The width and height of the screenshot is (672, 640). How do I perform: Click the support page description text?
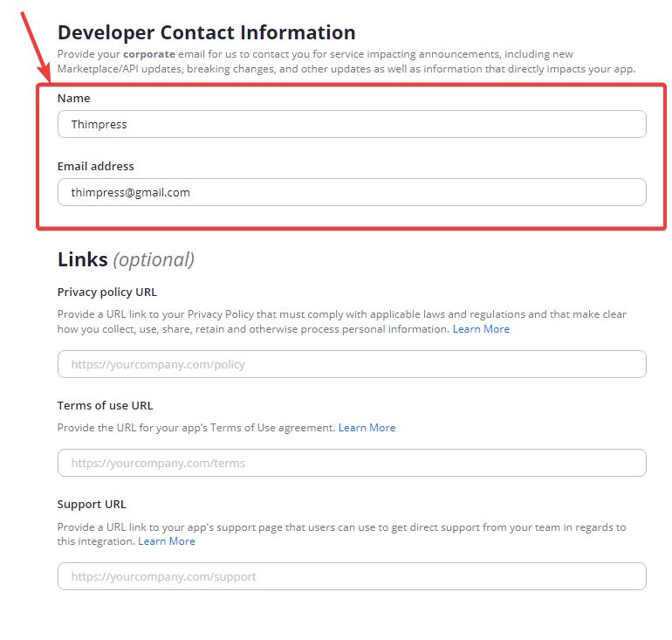click(340, 527)
